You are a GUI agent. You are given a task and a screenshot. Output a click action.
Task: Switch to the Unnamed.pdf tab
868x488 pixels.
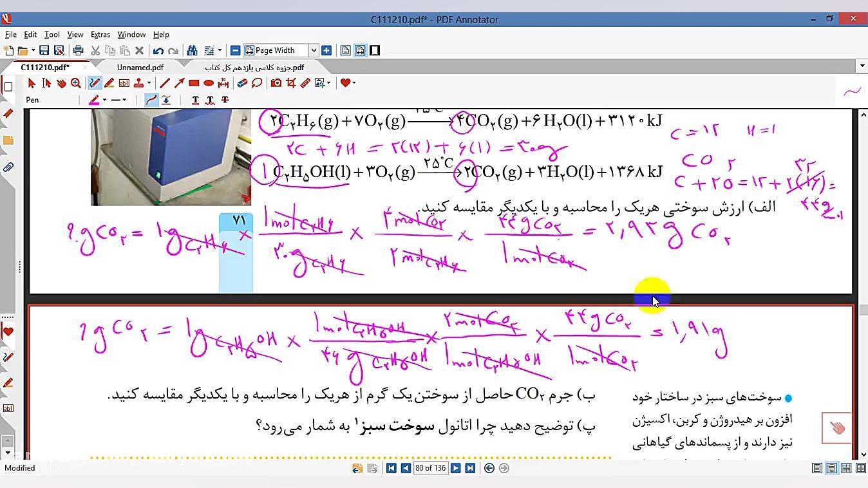pyautogui.click(x=140, y=67)
